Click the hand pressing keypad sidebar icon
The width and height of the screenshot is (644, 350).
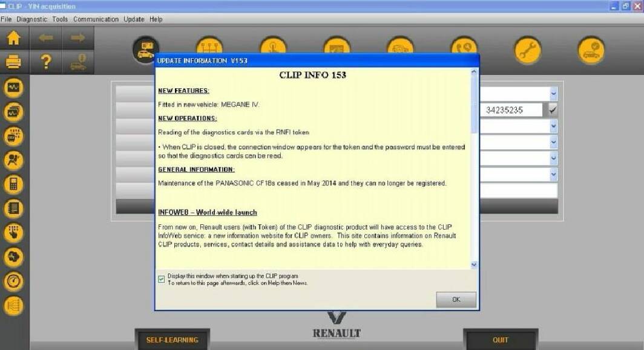[x=13, y=233]
